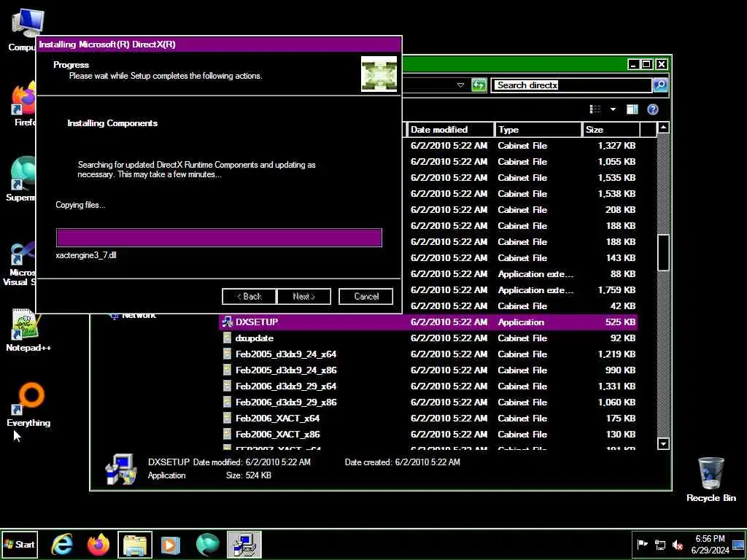Sort by Type column header
The image size is (747, 560).
(538, 130)
